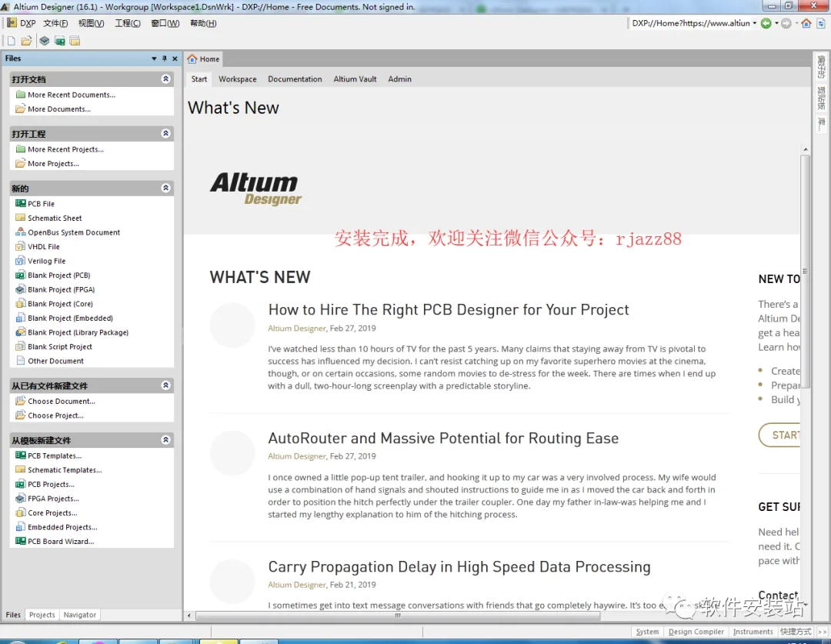The height and width of the screenshot is (644, 831).
Task: Click the gray forward navigation arrow
Action: point(786,23)
